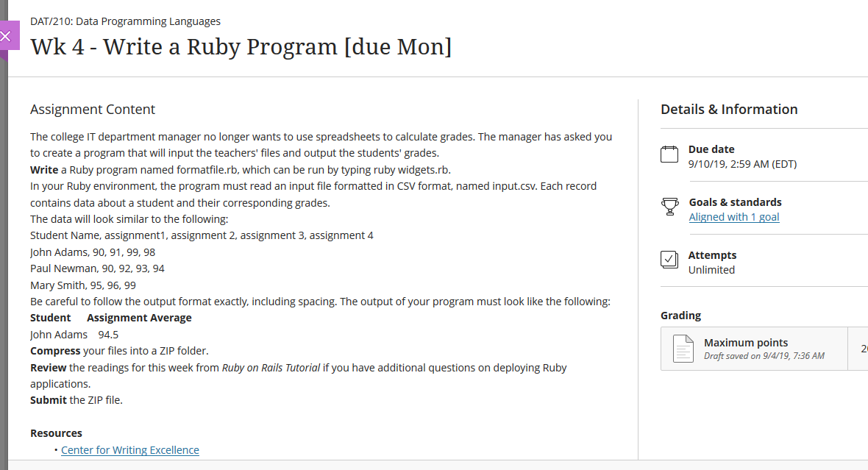This screenshot has height=470, width=868.
Task: Click the trophy icon for Goals & standards
Action: (x=669, y=207)
